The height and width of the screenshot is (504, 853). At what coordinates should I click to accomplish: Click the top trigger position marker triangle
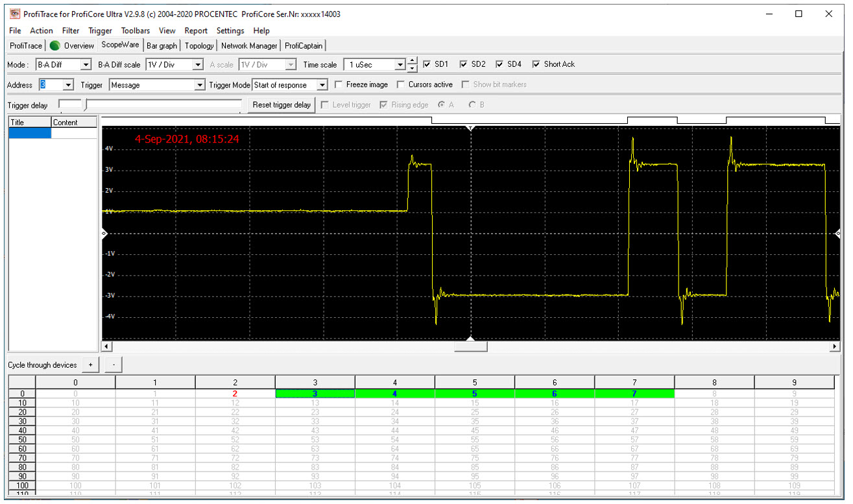point(471,128)
